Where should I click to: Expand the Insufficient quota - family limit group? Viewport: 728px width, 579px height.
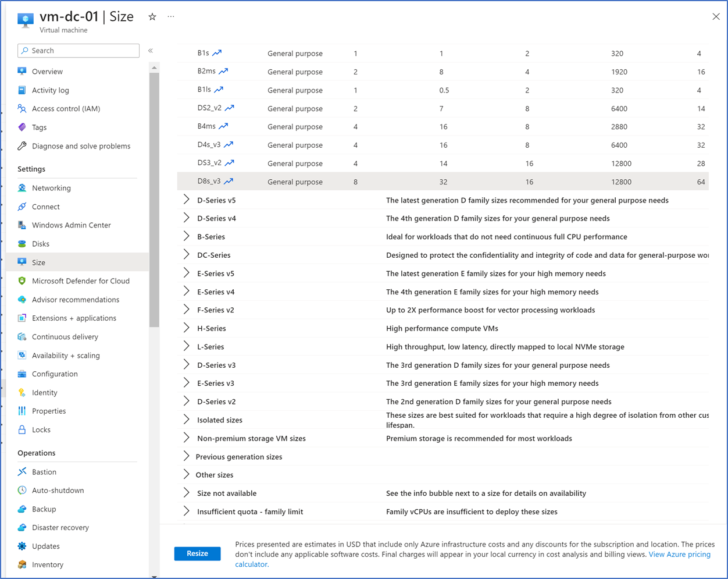tap(186, 511)
